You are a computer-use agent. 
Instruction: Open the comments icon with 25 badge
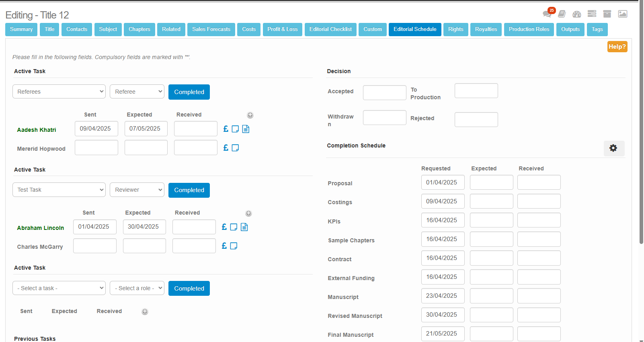[547, 14]
